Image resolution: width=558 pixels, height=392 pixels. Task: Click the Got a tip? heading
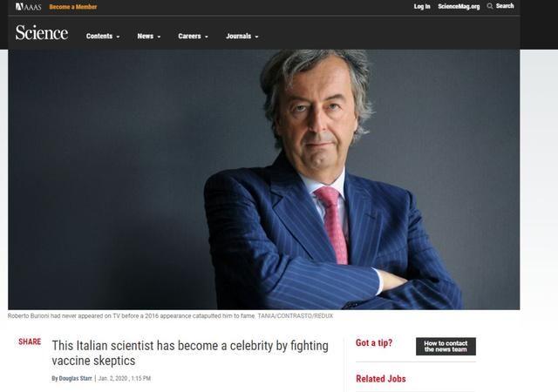pos(374,343)
